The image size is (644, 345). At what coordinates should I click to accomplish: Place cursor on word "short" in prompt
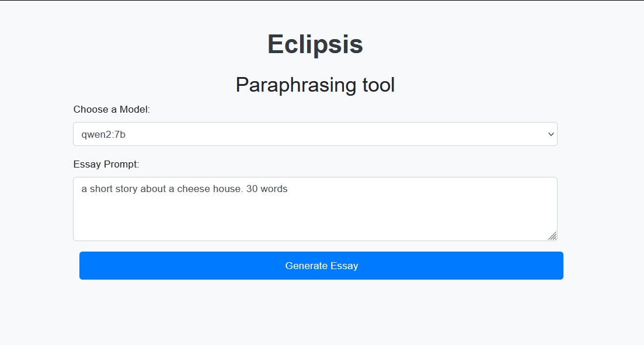click(x=102, y=189)
